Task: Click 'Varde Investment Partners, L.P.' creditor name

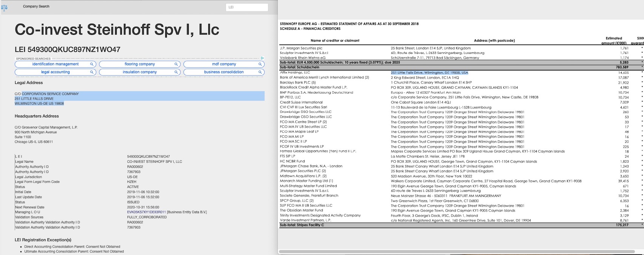Action: pyautogui.click(x=305, y=220)
